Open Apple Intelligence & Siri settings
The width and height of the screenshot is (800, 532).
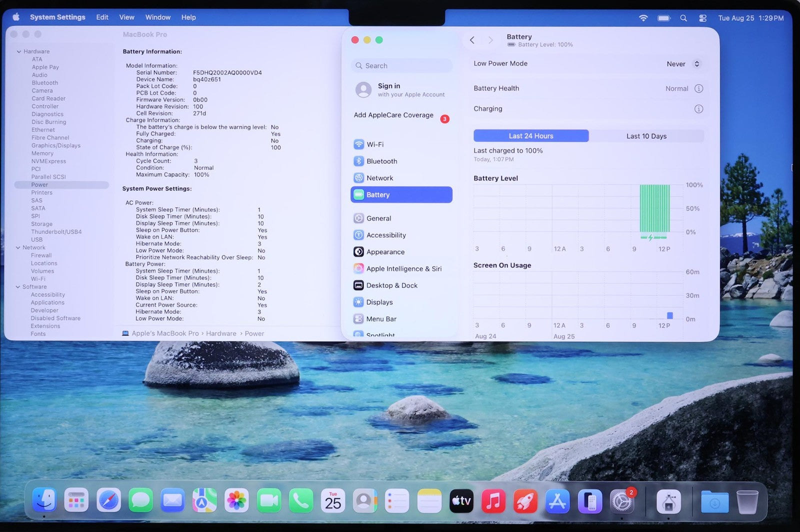click(401, 268)
